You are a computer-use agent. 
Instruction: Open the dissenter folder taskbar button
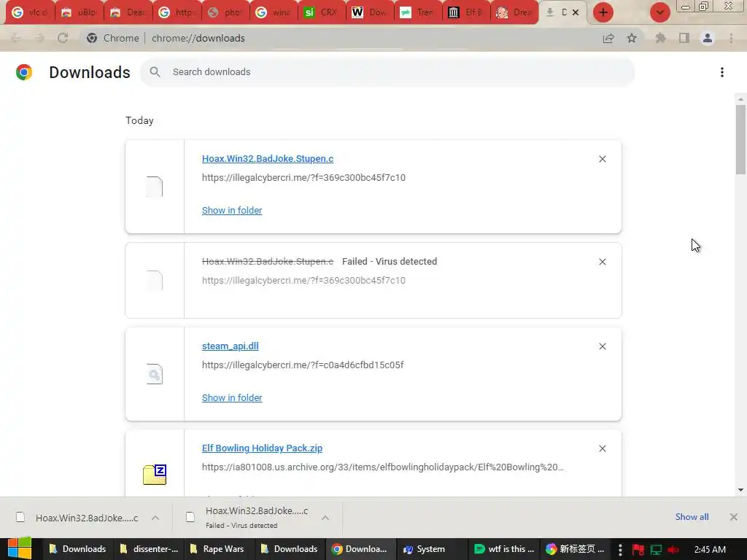point(150,549)
